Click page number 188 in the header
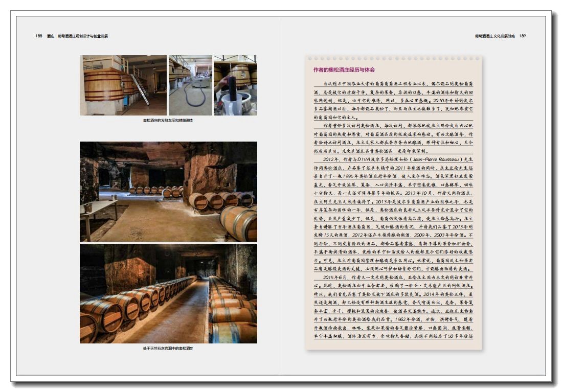Image resolution: width=562 pixels, height=392 pixels. (x=39, y=36)
